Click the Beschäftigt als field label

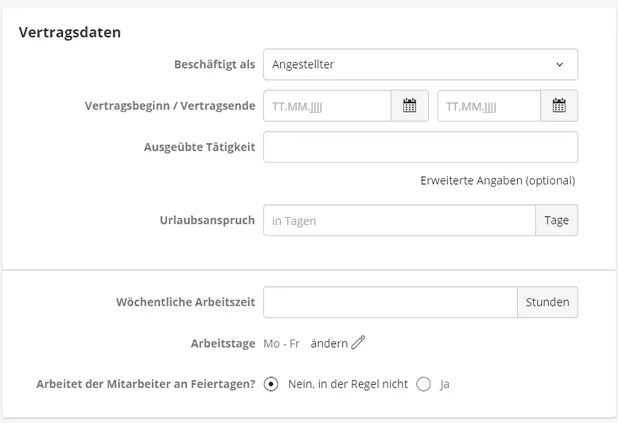click(x=214, y=65)
